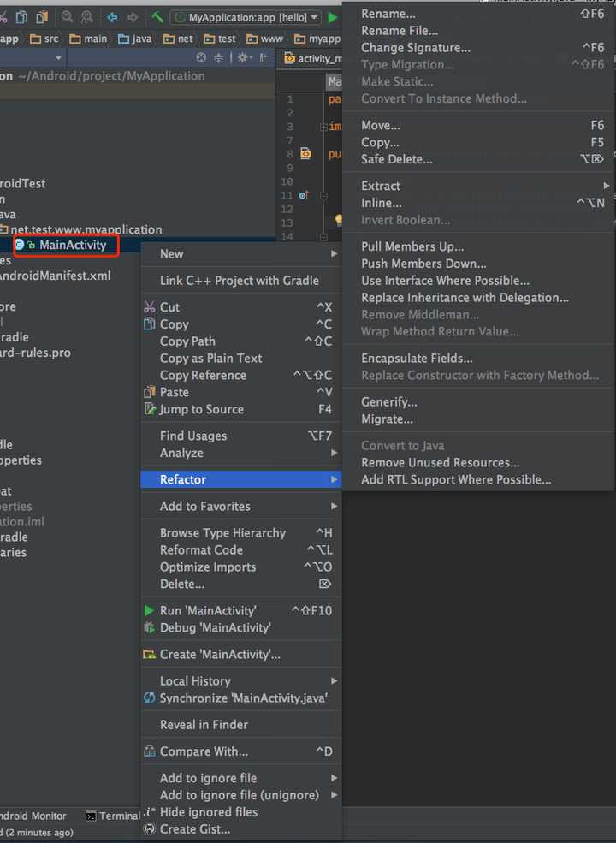Click the Run 'MainActivity' green play icon

149,611
